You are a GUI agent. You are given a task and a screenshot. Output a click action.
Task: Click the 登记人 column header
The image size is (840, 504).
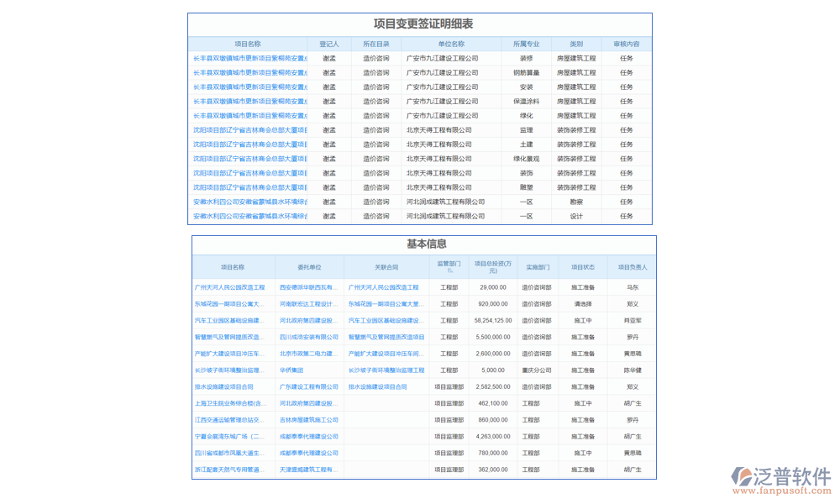(329, 44)
